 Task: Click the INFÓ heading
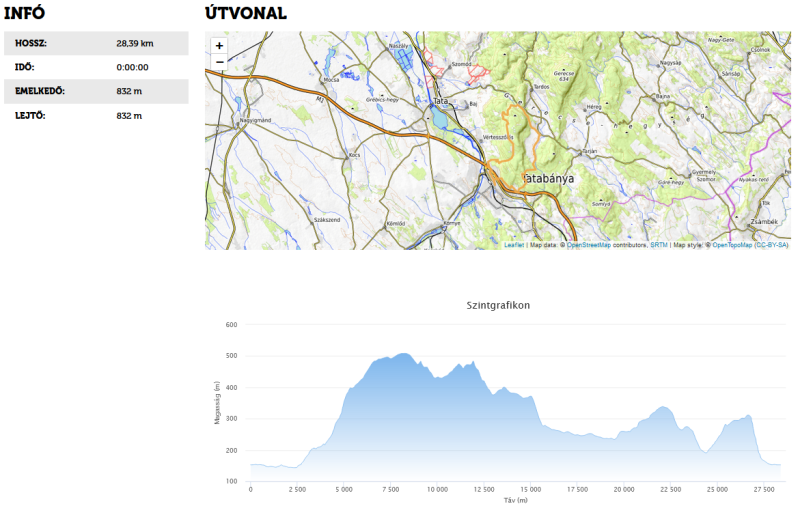point(24,13)
